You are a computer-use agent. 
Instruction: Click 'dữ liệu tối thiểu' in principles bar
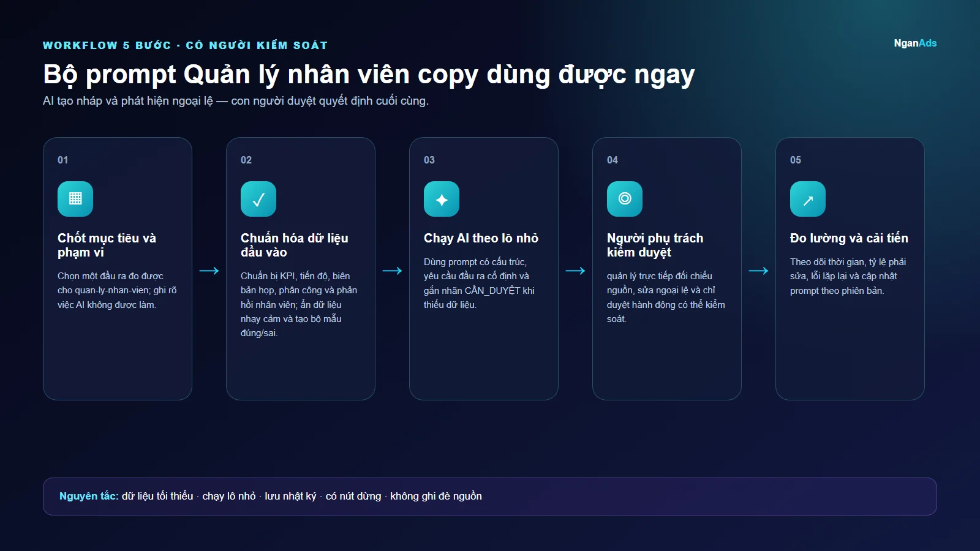[x=157, y=496]
